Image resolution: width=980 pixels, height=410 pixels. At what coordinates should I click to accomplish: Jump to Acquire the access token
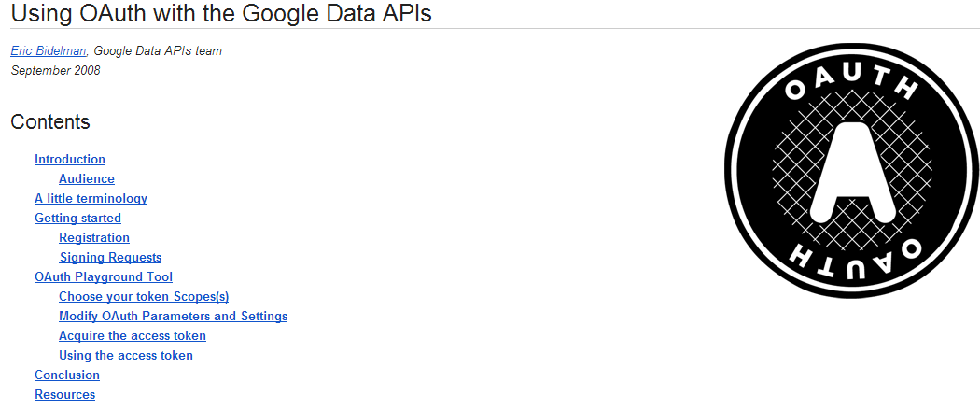coord(133,336)
